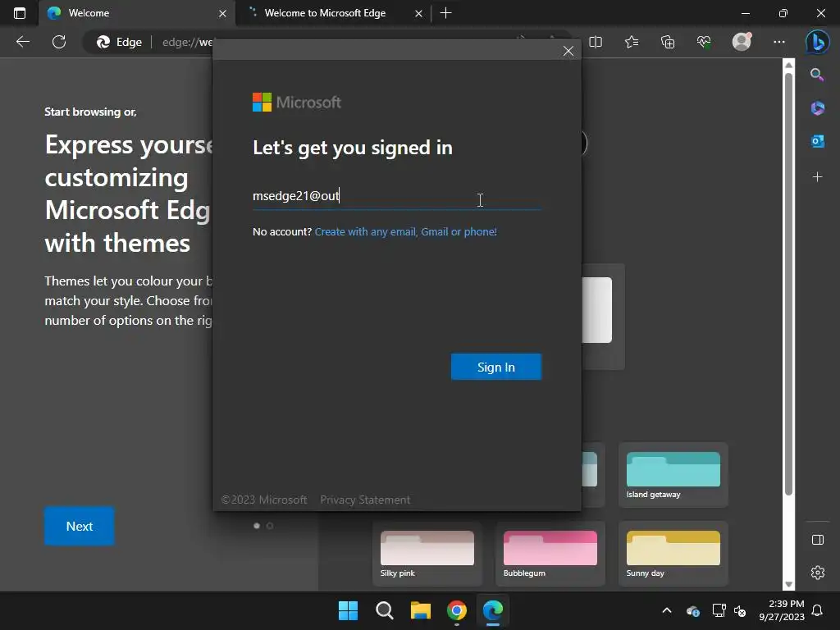Close the sign-in dialog with X
840x630 pixels.
tap(568, 51)
